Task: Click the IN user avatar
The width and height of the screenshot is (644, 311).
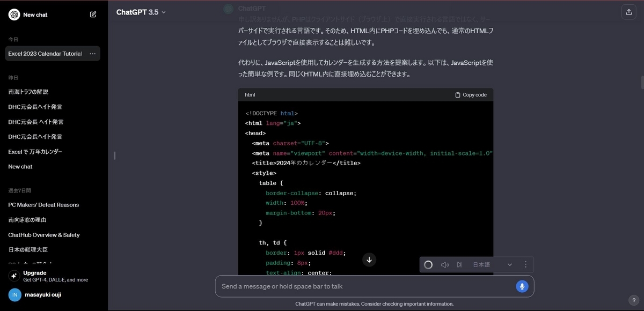Action: coord(14,294)
